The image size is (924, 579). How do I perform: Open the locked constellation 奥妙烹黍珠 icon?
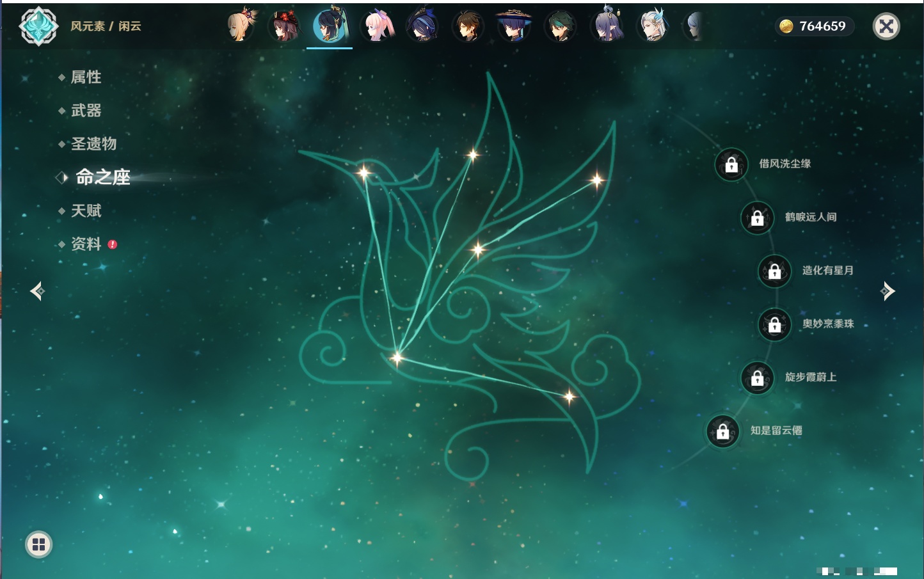[x=775, y=324]
